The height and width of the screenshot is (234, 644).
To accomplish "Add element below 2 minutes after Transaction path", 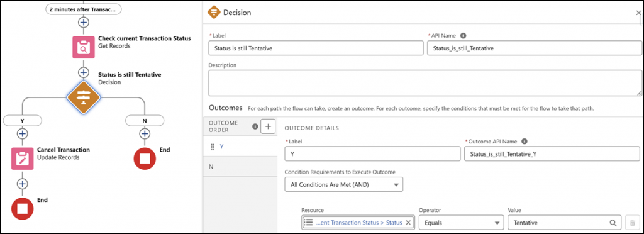I will [x=84, y=22].
